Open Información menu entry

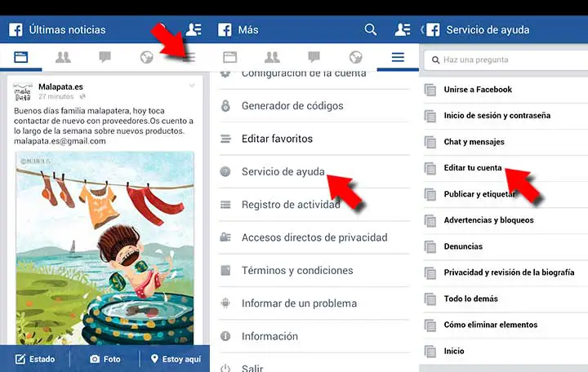[314, 336]
